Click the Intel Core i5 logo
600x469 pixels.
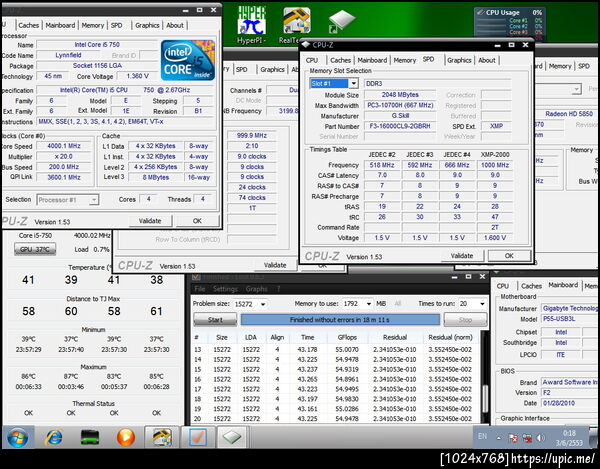[188, 60]
